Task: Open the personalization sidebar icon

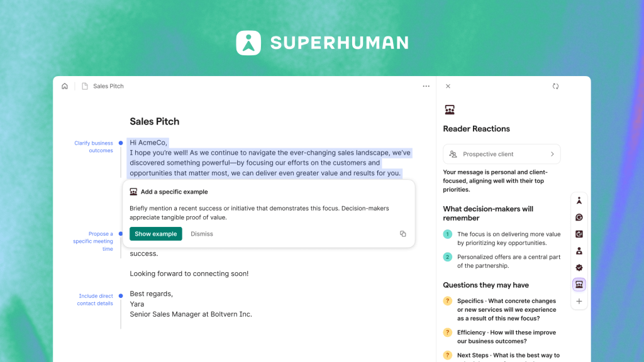Action: [x=579, y=250]
